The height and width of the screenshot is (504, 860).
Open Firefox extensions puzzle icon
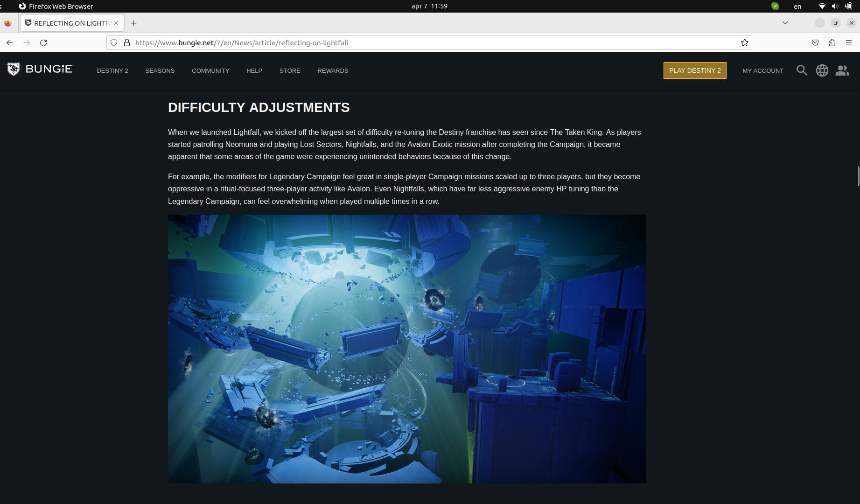point(832,42)
